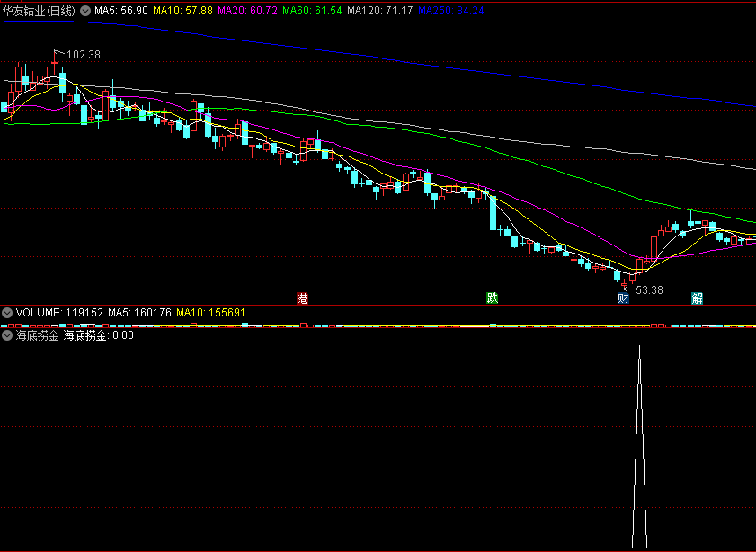Expand the 海底捞金 indicator dropdown arrow

click(x=7, y=335)
